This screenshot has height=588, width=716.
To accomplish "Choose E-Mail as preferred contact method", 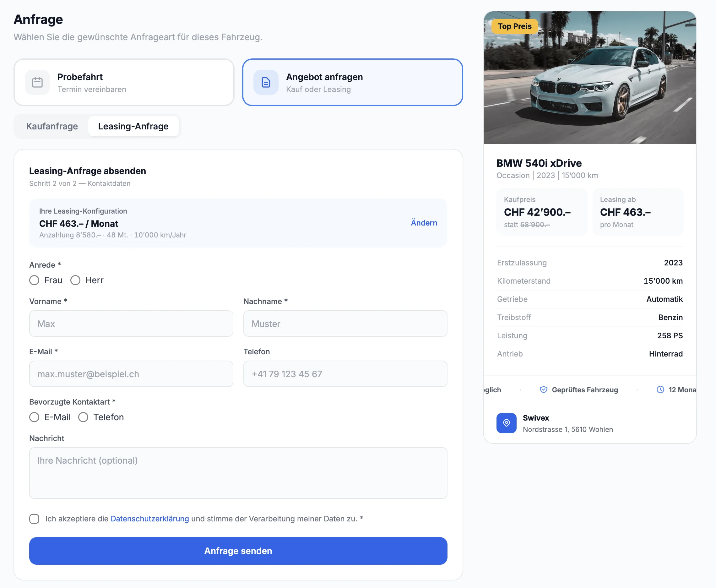I will pos(34,417).
